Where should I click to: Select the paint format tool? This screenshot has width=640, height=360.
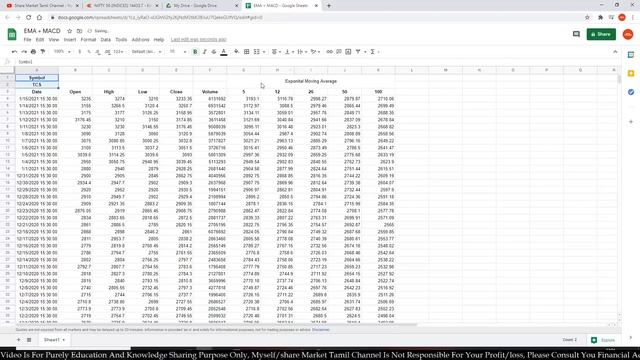[43, 52]
